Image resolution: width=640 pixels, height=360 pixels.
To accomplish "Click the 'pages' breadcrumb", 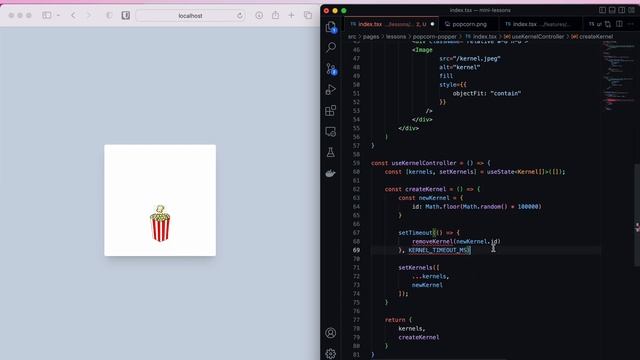I will 371,36.
